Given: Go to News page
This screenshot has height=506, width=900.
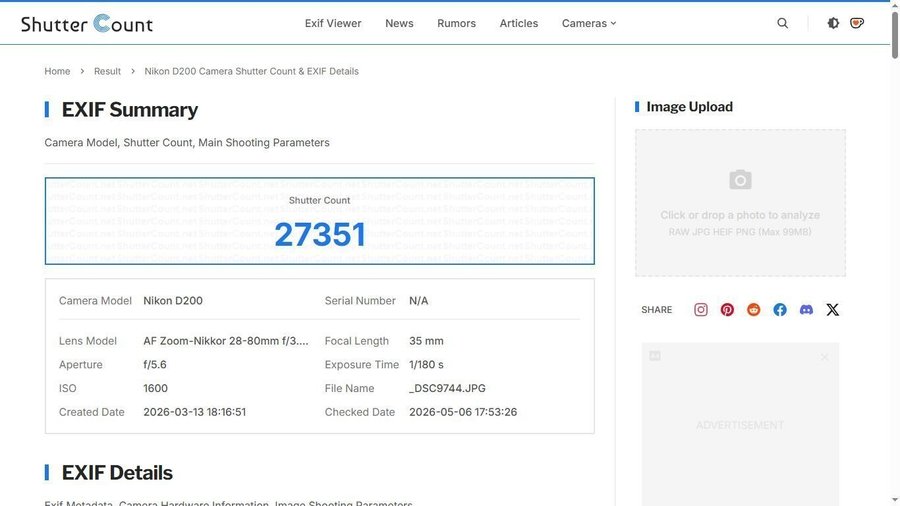Looking at the screenshot, I should click(x=399, y=24).
